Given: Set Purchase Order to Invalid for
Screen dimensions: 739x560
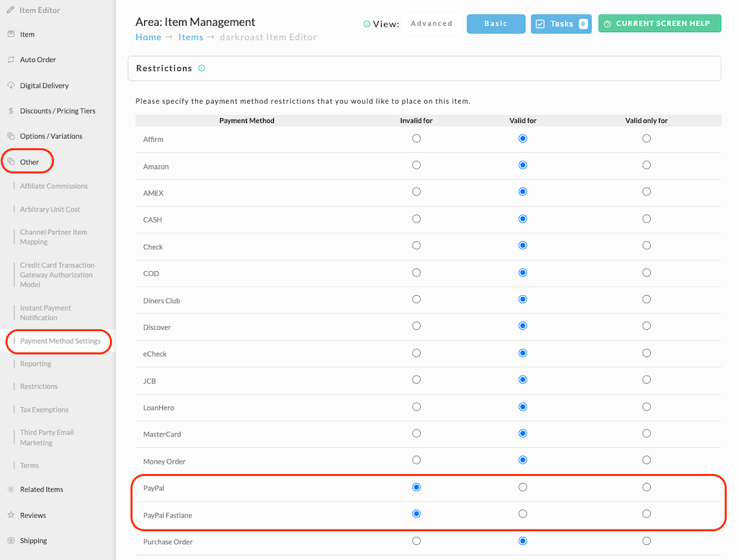Looking at the screenshot, I should (x=416, y=541).
